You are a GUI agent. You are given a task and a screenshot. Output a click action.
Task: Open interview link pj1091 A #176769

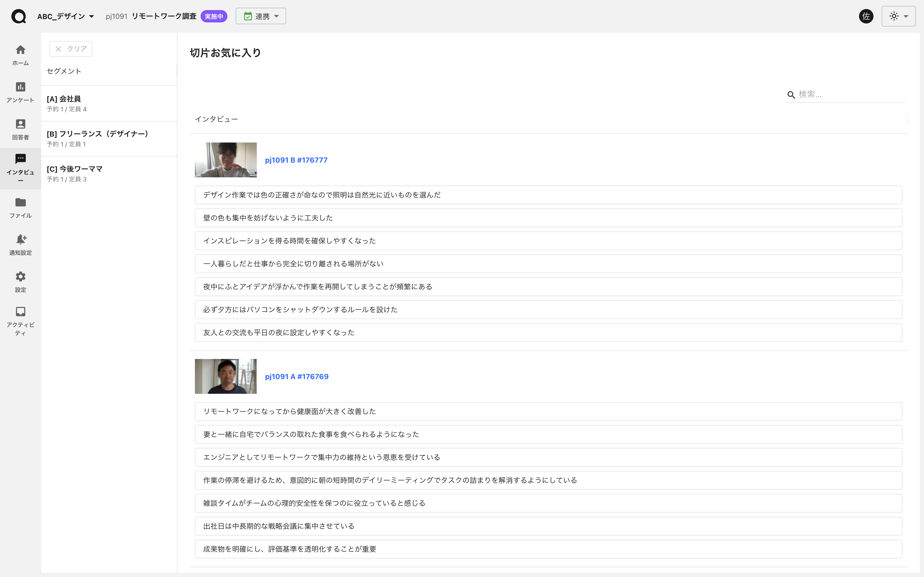296,377
